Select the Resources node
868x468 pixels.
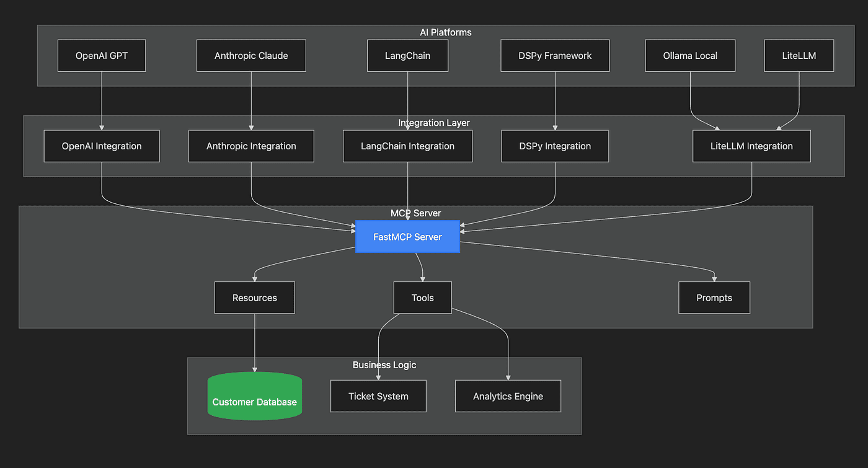[x=254, y=298]
